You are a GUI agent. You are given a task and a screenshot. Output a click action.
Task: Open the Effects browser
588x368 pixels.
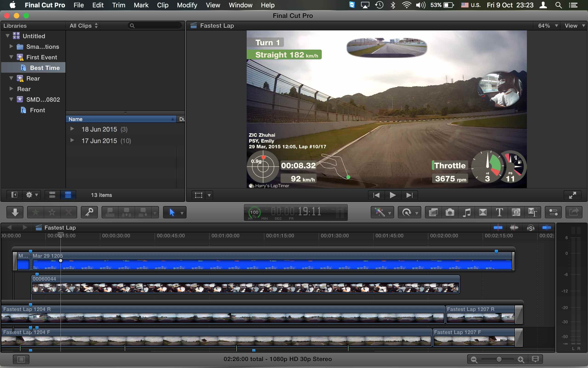(433, 212)
